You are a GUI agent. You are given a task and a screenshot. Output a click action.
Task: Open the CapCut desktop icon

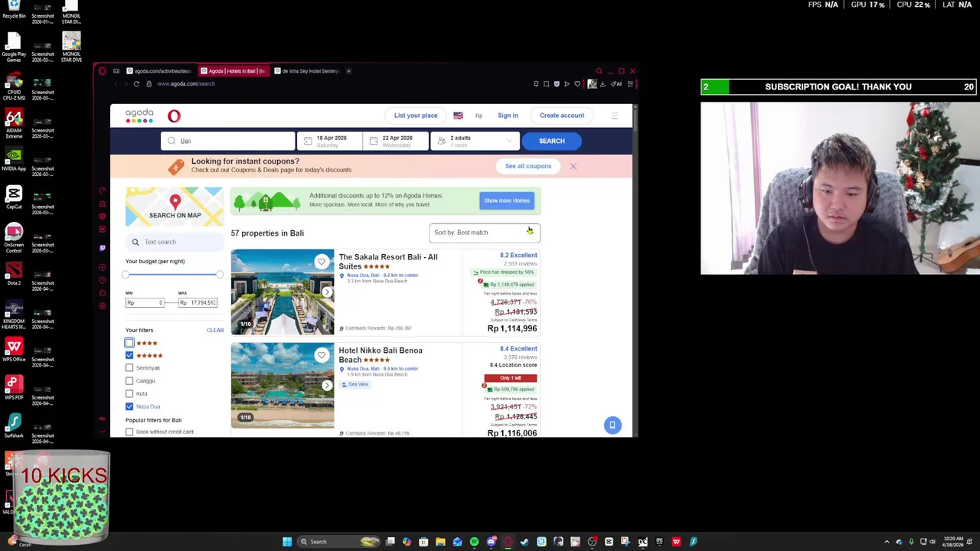14,197
